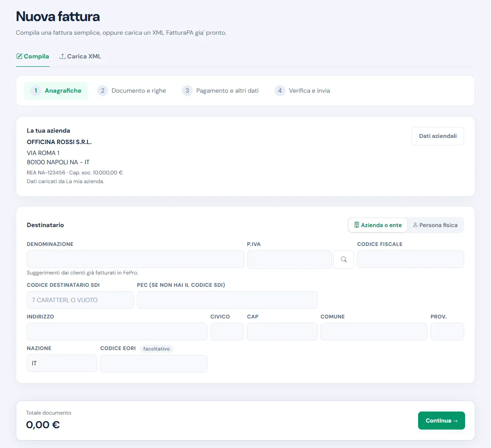Viewport: 491px width, 448px height.
Task: Go to step 4 Verifica e invia
Action: pyautogui.click(x=302, y=90)
